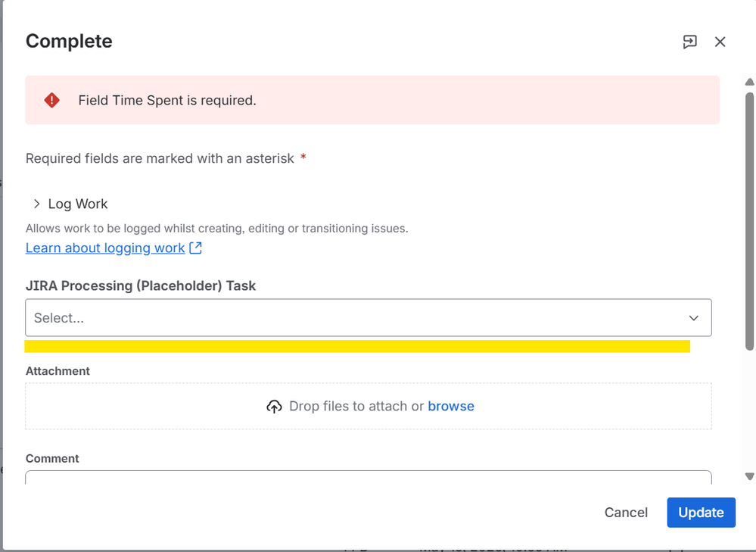
Task: Click into the Comment text box
Action: (x=369, y=477)
